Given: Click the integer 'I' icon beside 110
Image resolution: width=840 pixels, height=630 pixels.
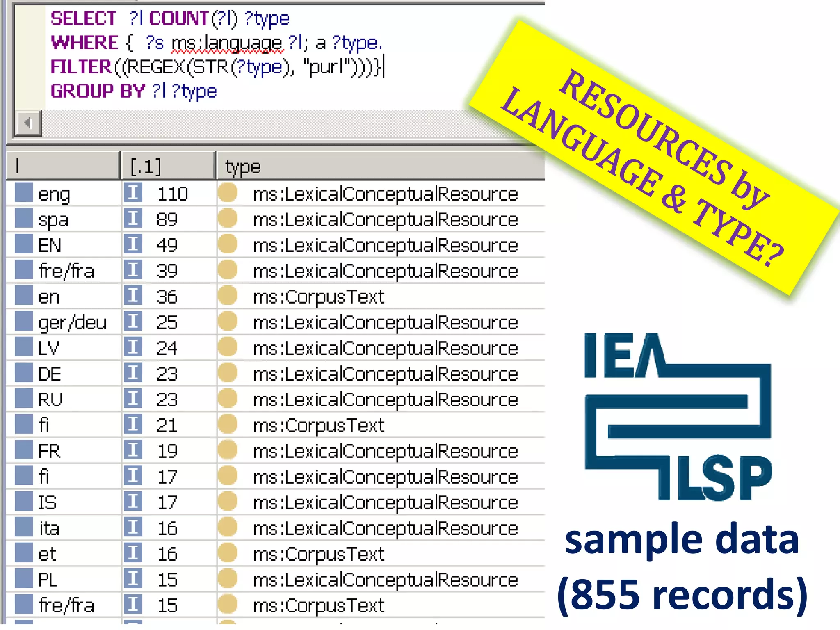Looking at the screenshot, I should 133,193.
